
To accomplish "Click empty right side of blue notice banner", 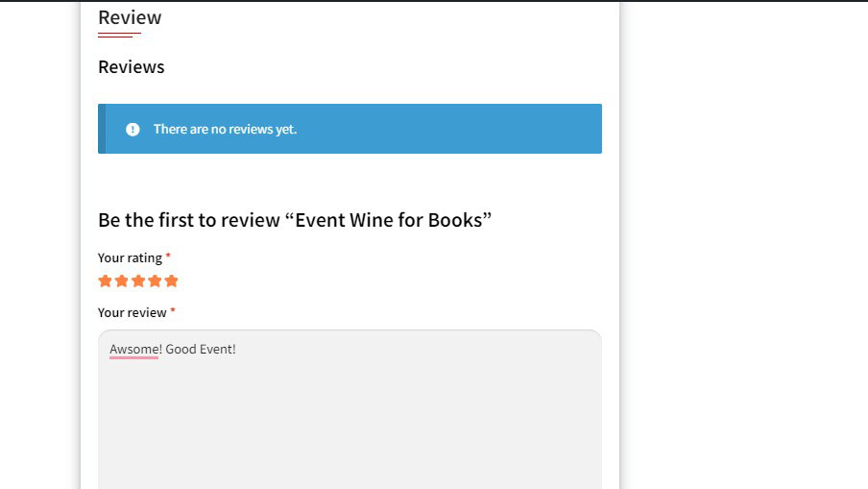I will (x=480, y=129).
